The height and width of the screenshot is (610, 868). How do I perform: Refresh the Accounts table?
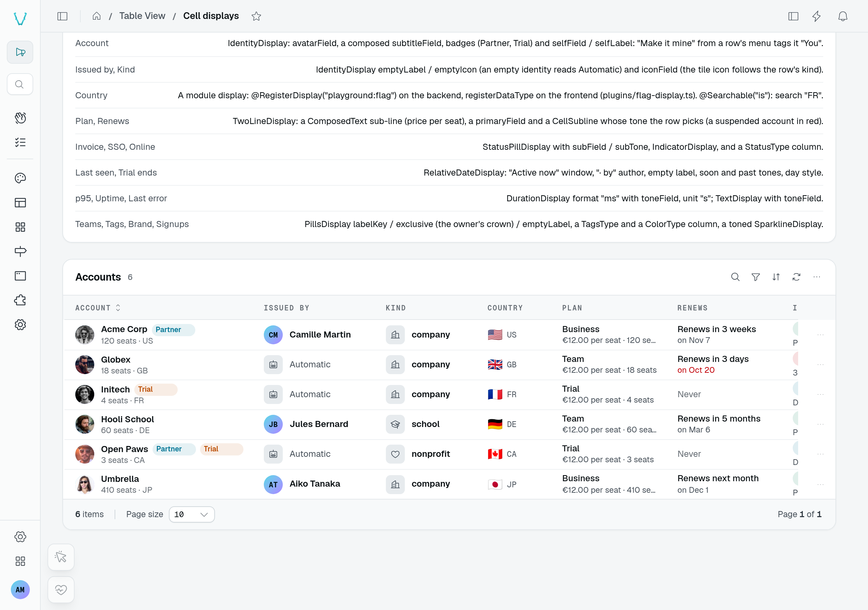(x=796, y=277)
